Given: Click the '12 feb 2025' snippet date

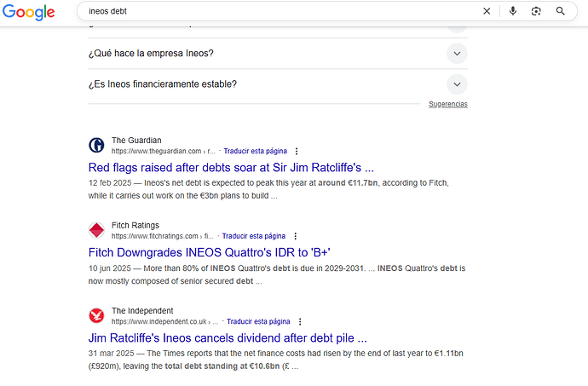Looking at the screenshot, I should (110, 183).
